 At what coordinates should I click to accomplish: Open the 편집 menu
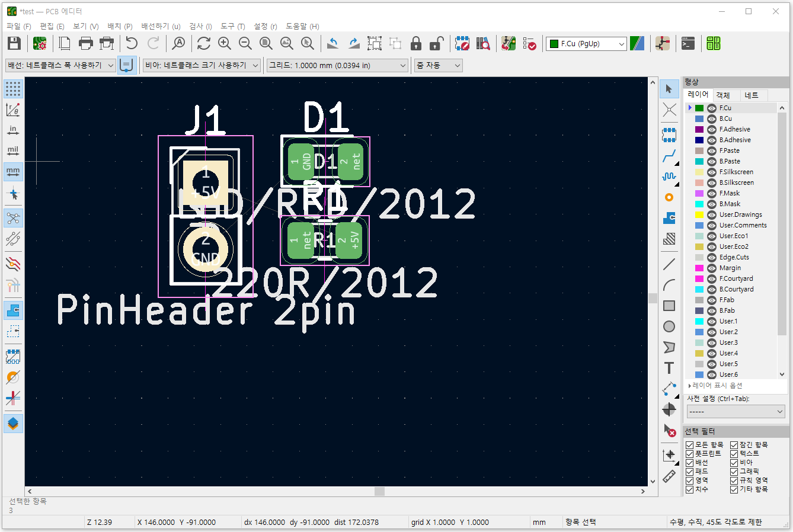52,26
